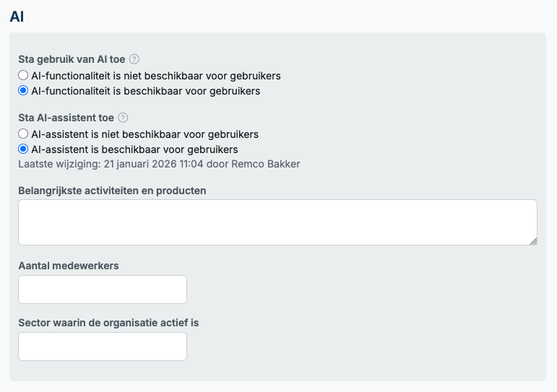557x392 pixels.
Task: Click the resize grip of the activities text area
Action: pyautogui.click(x=533, y=241)
